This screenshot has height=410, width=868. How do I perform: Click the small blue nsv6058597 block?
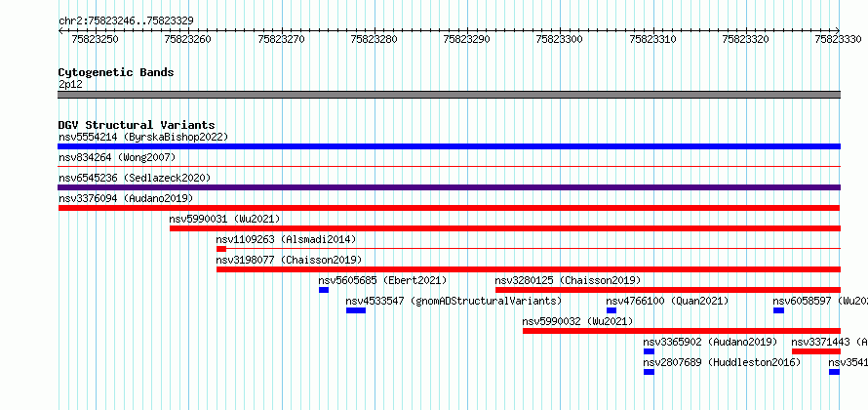tap(779, 310)
